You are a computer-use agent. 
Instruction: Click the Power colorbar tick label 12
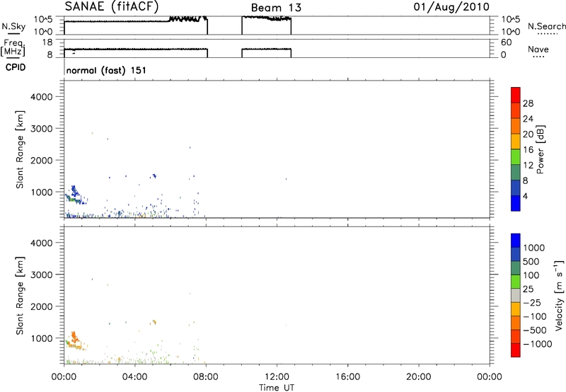(x=528, y=166)
